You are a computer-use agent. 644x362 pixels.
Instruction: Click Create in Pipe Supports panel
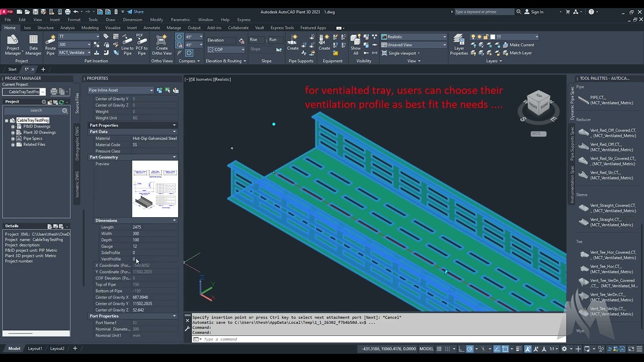click(x=293, y=42)
